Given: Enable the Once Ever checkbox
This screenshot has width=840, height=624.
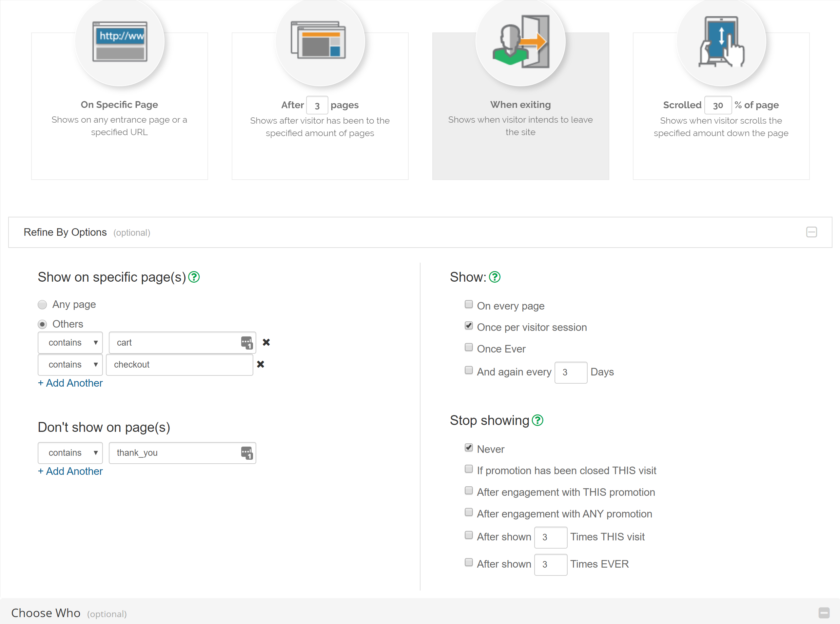Looking at the screenshot, I should tap(469, 348).
